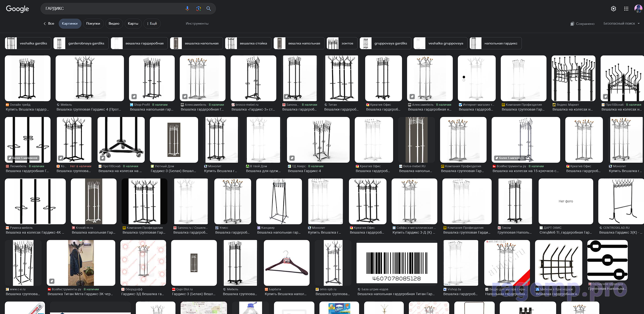644x314 pixels.
Task: Open the Карты tab
Action: [133, 23]
